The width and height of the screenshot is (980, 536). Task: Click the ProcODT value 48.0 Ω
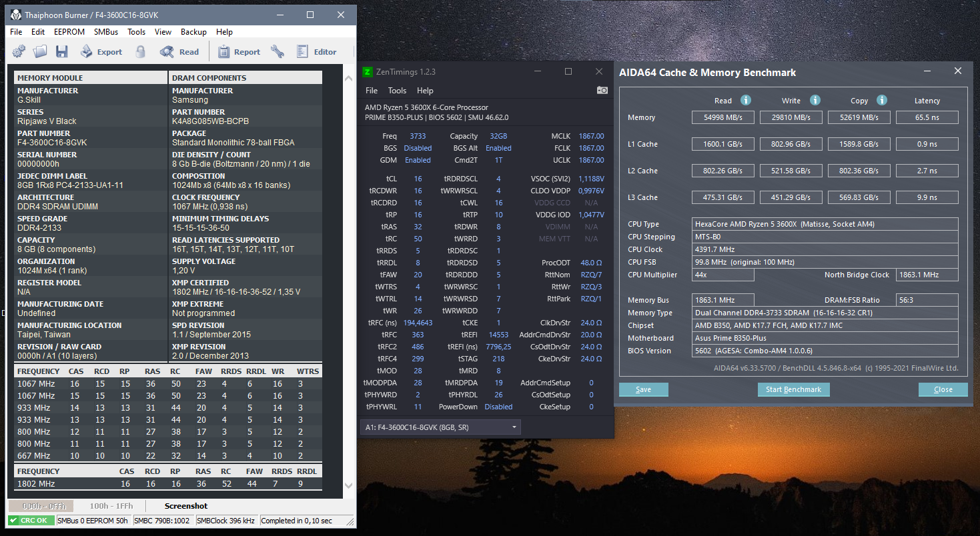pos(591,263)
